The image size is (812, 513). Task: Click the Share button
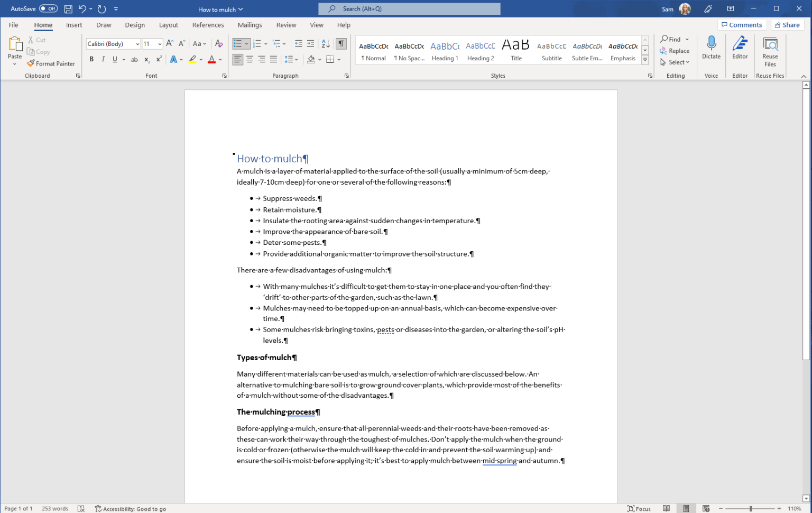click(787, 25)
